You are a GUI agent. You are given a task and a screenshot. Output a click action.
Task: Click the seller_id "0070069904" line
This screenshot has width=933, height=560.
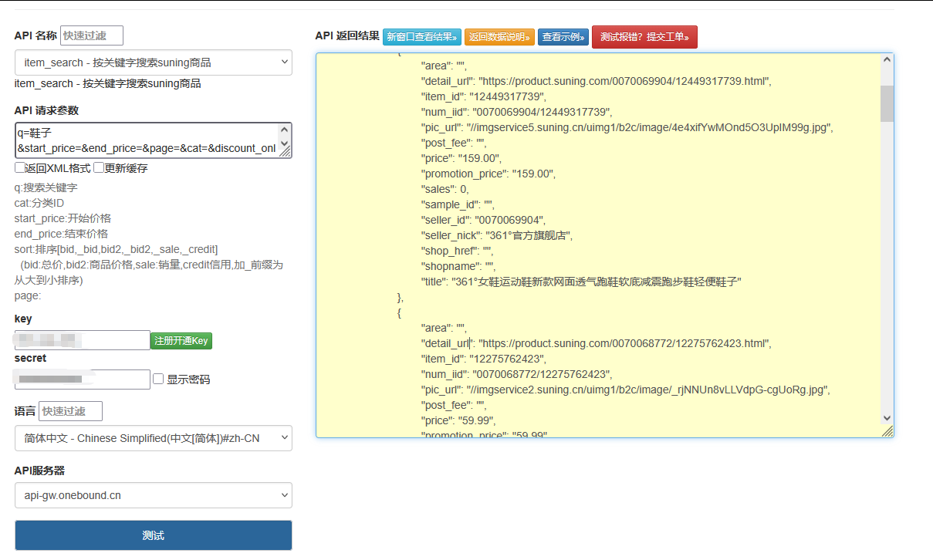(x=484, y=220)
